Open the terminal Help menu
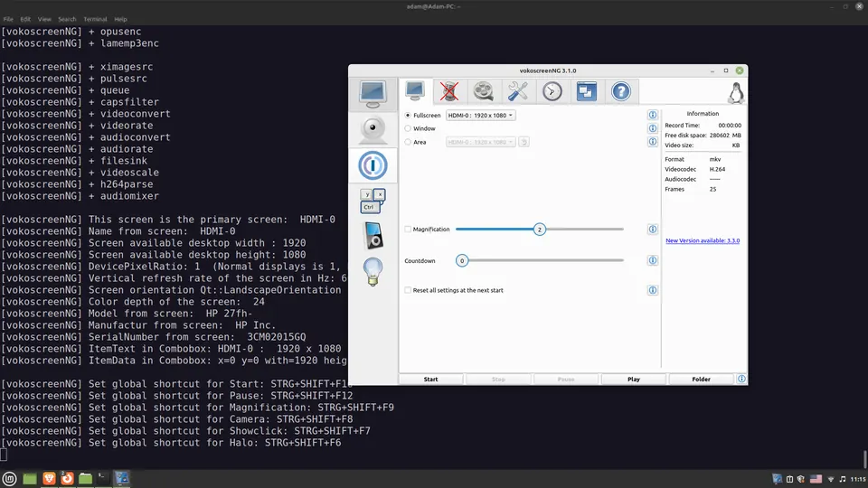The width and height of the screenshot is (868, 488). (120, 19)
